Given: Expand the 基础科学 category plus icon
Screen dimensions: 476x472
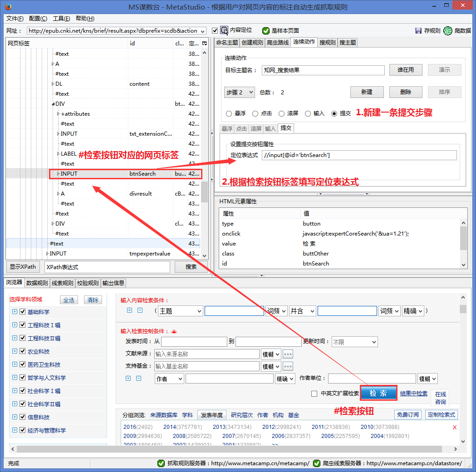Looking at the screenshot, I should pyautogui.click(x=15, y=311).
